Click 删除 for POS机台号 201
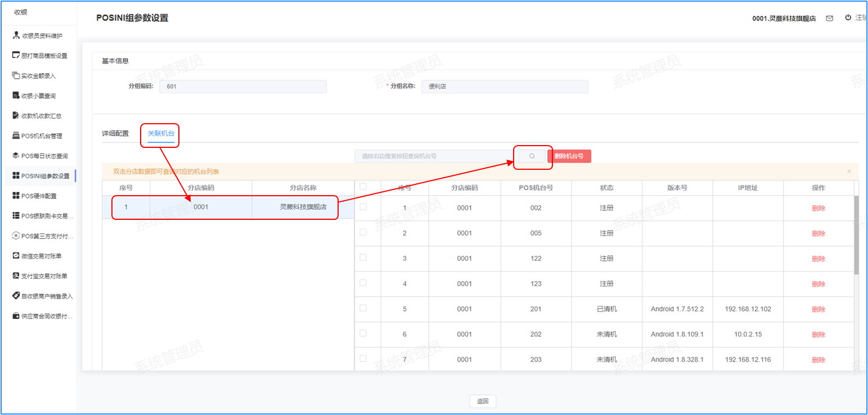The image size is (868, 415). pyautogui.click(x=818, y=309)
